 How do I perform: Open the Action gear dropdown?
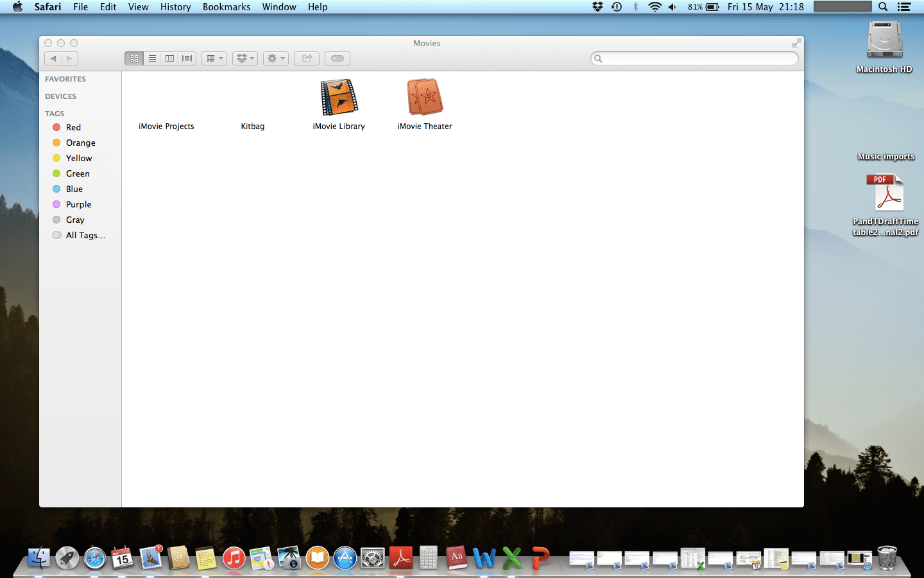tap(275, 58)
